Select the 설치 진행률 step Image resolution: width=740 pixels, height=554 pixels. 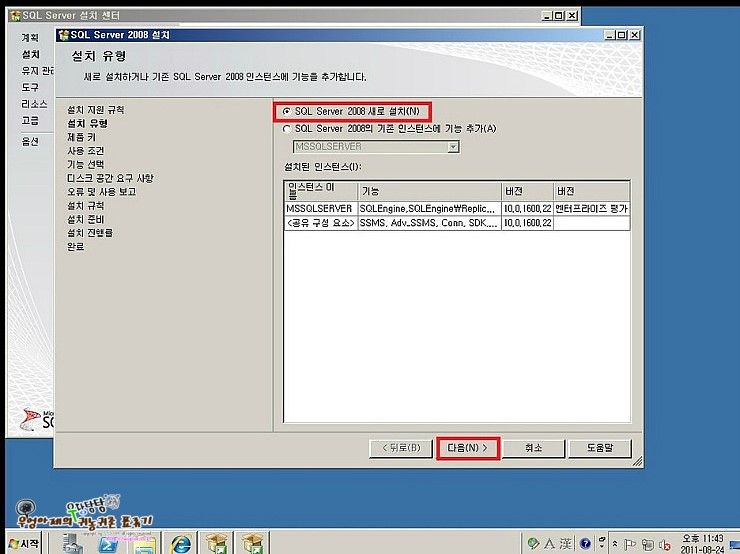click(90, 233)
